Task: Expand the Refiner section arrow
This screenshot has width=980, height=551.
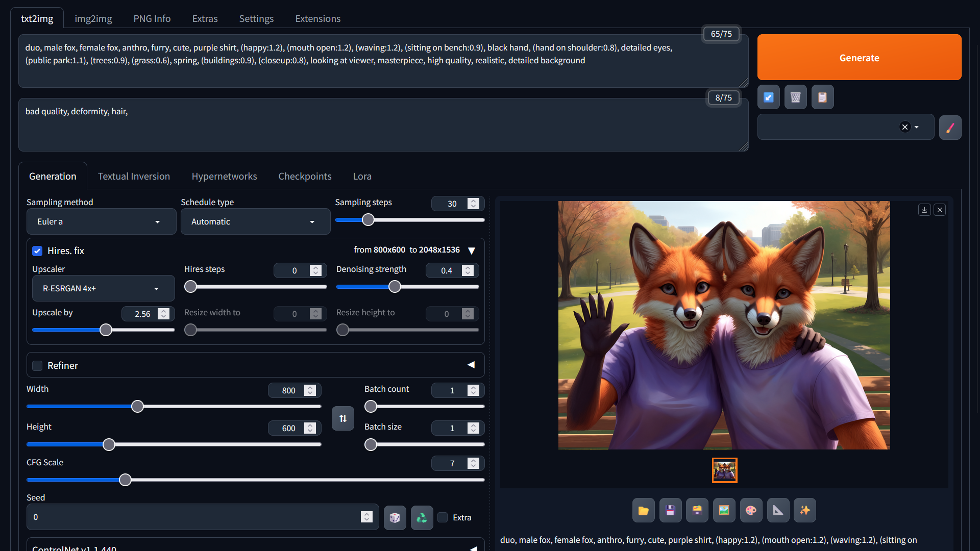Action: [x=471, y=365]
